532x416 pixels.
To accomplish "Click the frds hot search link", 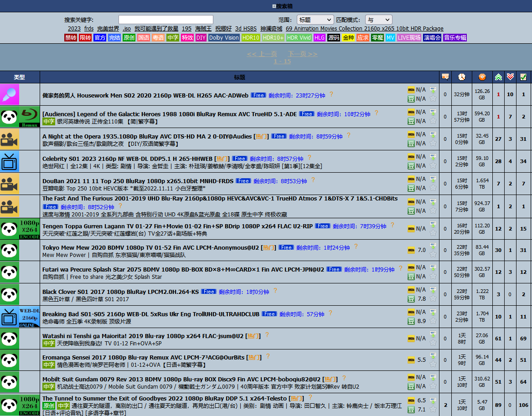I will (89, 29).
